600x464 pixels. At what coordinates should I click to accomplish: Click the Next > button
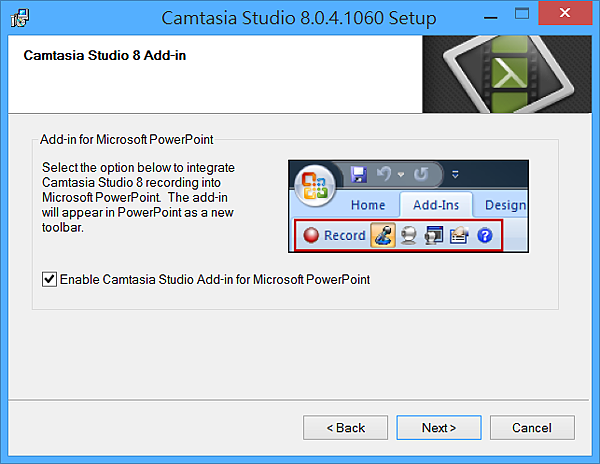click(x=439, y=428)
